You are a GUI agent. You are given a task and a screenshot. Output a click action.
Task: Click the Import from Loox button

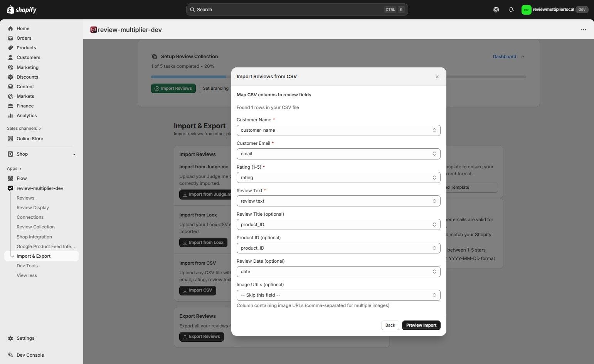tap(203, 243)
